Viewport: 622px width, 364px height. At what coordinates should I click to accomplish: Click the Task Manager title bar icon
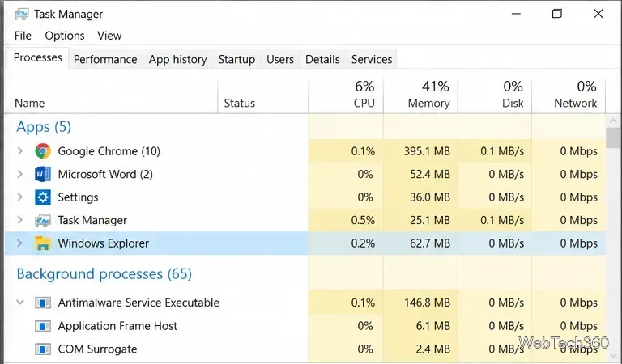coord(21,15)
